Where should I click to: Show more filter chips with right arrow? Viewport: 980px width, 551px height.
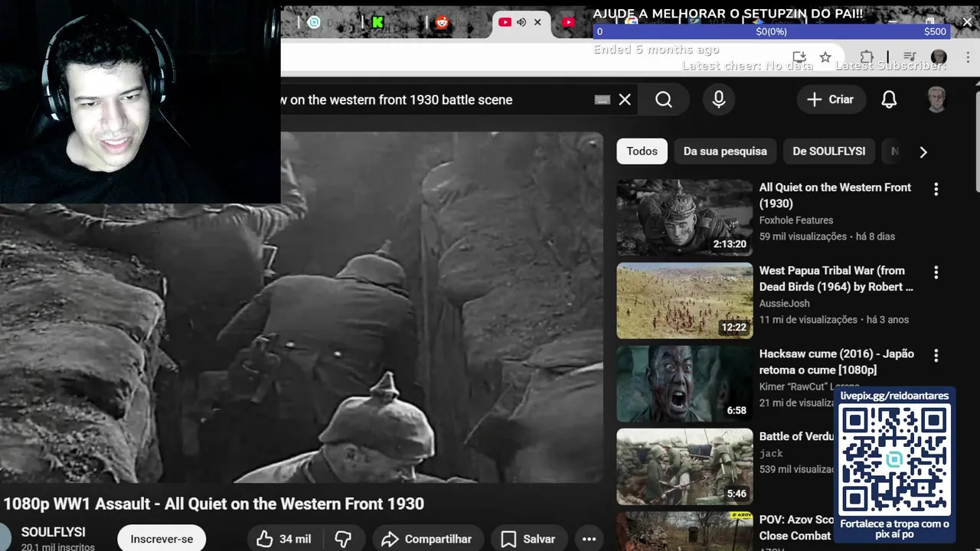923,152
